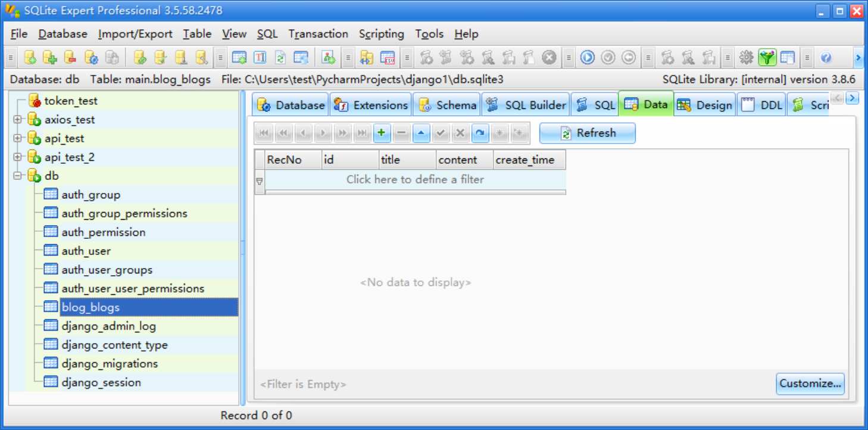868x430 pixels.
Task: Open the File menu
Action: coord(19,34)
